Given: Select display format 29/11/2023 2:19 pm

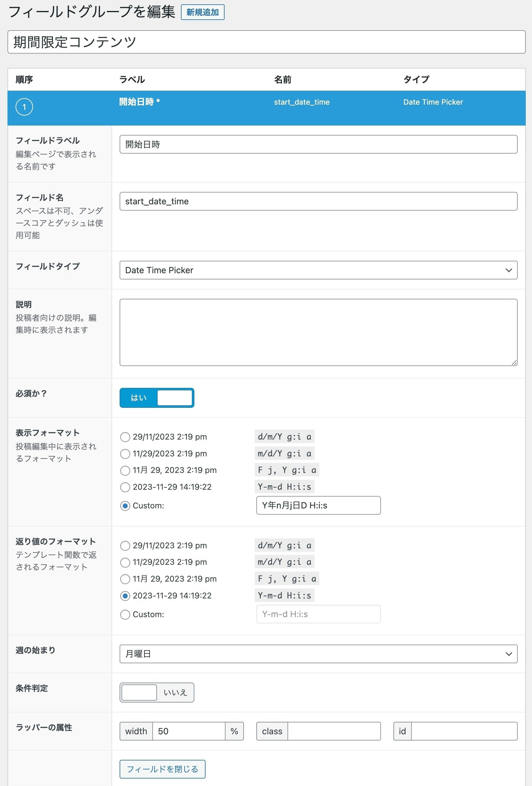Looking at the screenshot, I should [125, 437].
